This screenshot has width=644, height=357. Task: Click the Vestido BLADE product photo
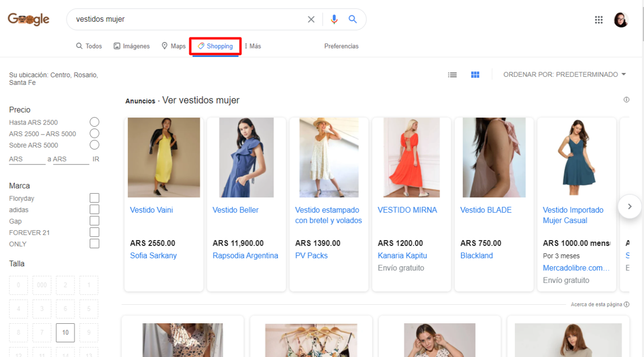point(494,157)
